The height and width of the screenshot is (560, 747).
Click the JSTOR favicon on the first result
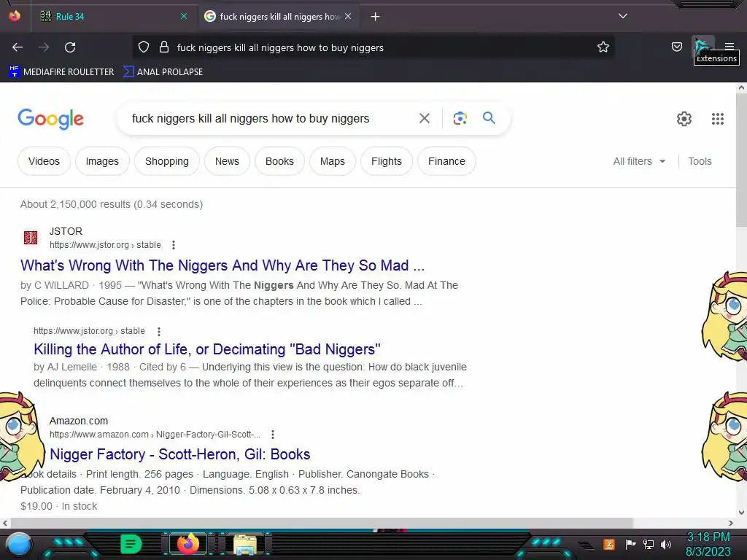(31, 237)
